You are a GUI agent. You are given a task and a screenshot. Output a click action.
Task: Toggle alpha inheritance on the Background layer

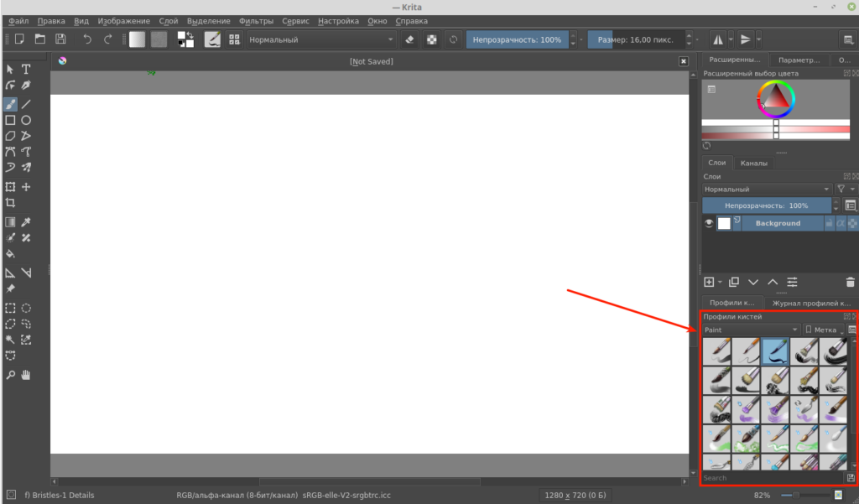pos(841,223)
